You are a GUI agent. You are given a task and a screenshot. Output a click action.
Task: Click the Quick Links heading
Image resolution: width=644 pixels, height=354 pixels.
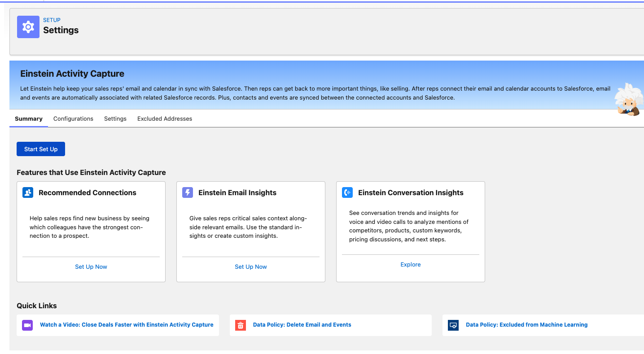click(37, 306)
